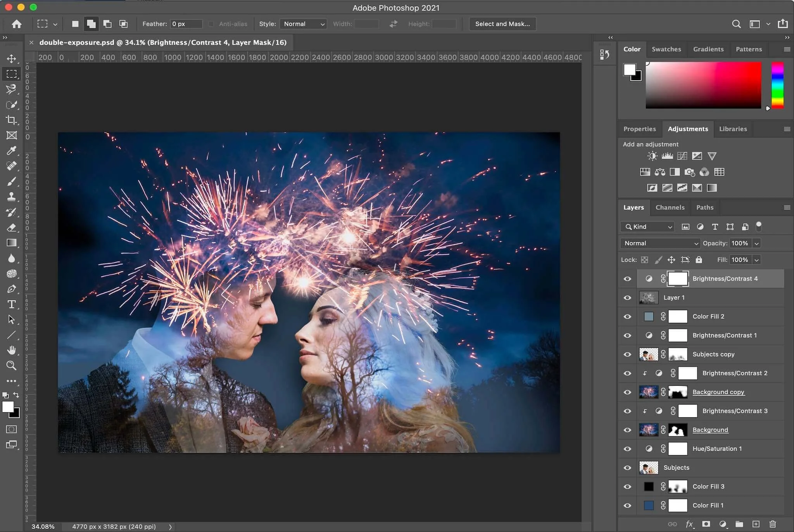794x532 pixels.
Task: Toggle visibility of Hue/Saturation 1 layer
Action: point(627,449)
